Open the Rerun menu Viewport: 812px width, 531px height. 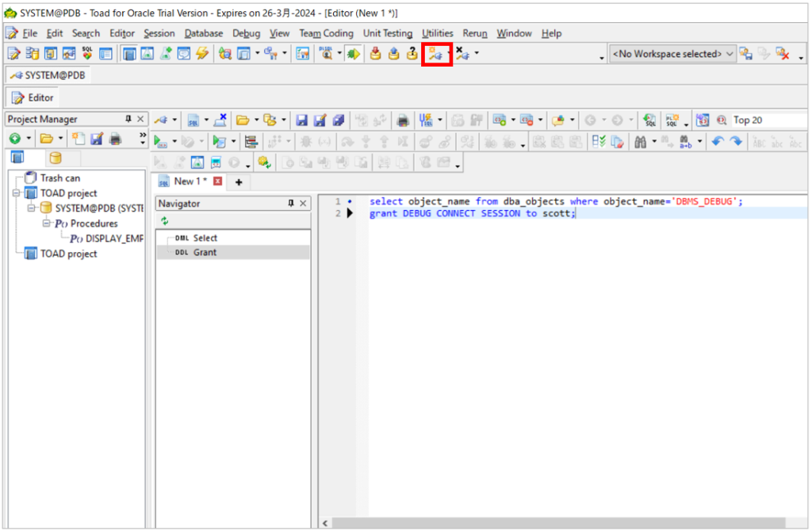pos(475,33)
